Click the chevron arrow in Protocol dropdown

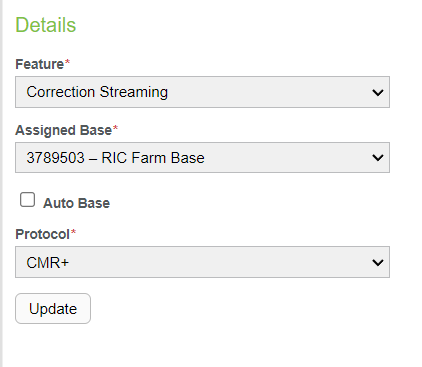378,262
